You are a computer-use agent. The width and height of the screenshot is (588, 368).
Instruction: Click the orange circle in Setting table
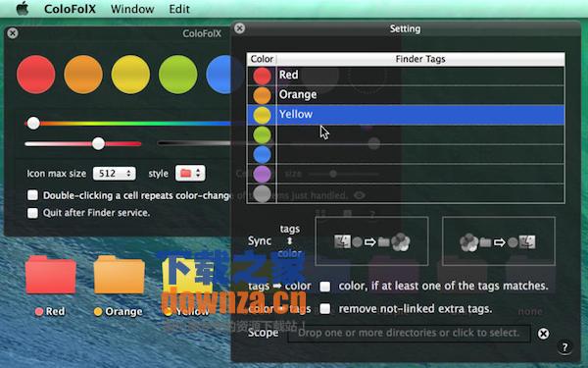(x=262, y=95)
